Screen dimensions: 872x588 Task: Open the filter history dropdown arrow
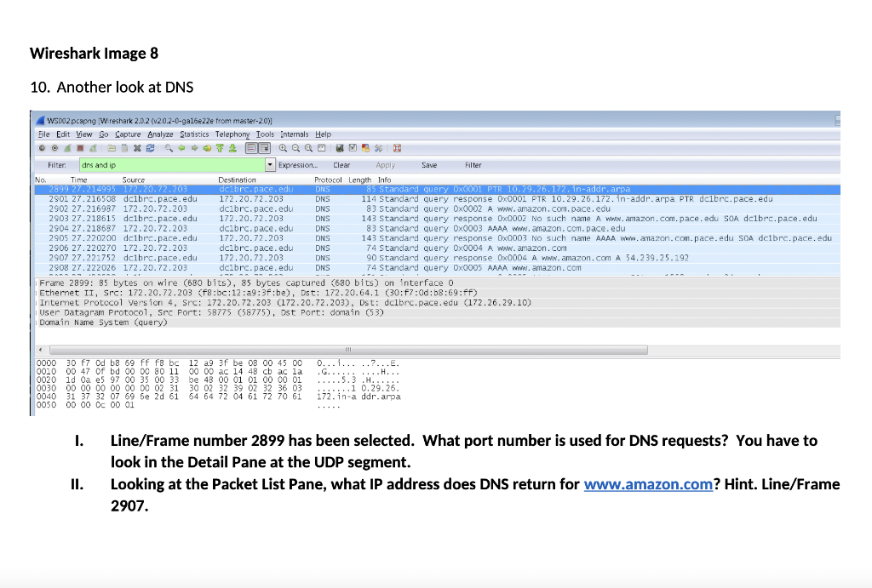click(x=270, y=165)
